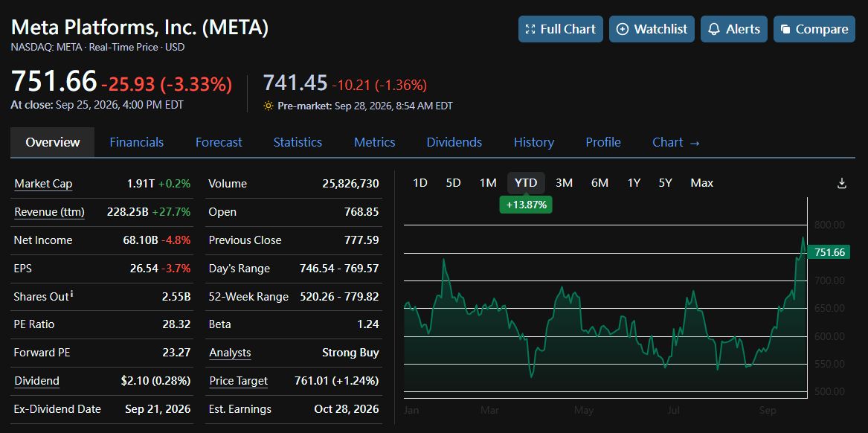The width and height of the screenshot is (868, 433).
Task: Open the Price Target link
Action: [x=238, y=381]
